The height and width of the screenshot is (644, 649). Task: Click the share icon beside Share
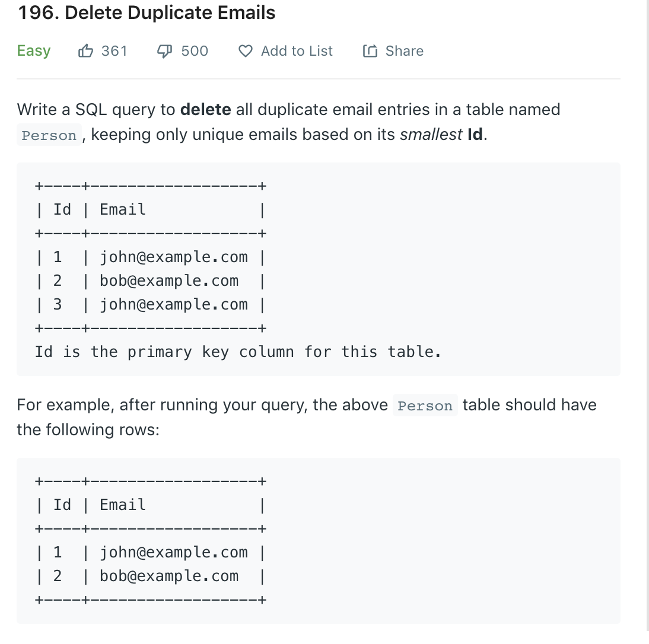coord(370,51)
